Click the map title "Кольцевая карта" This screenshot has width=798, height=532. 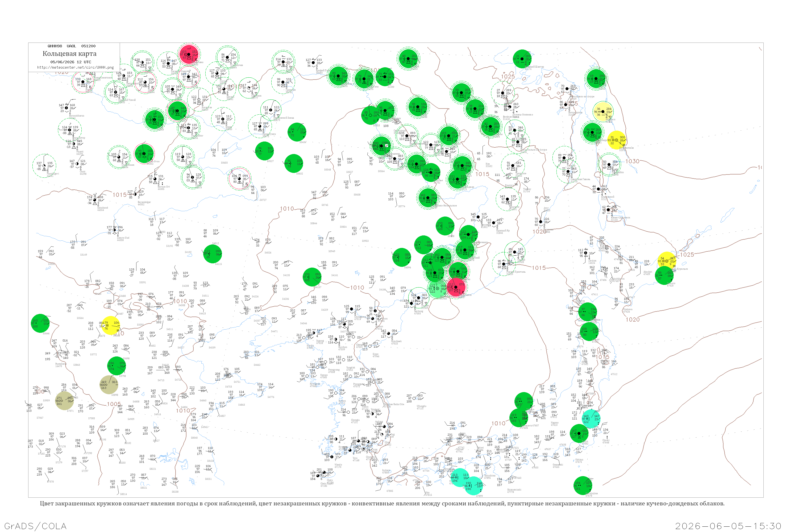tap(69, 54)
